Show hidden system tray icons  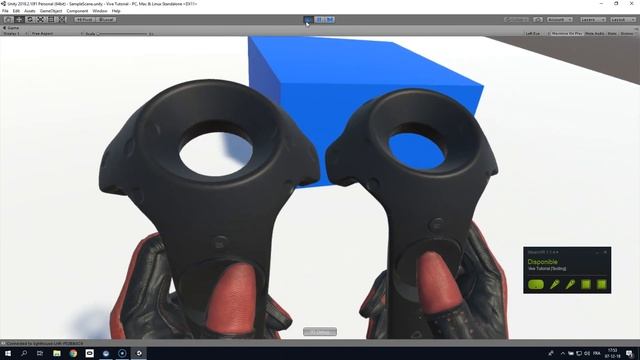point(563,353)
